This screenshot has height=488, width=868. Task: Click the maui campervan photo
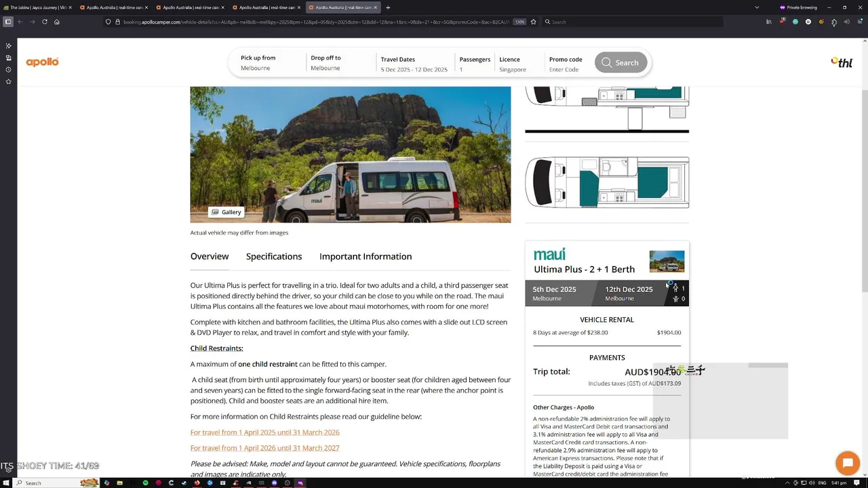(351, 155)
